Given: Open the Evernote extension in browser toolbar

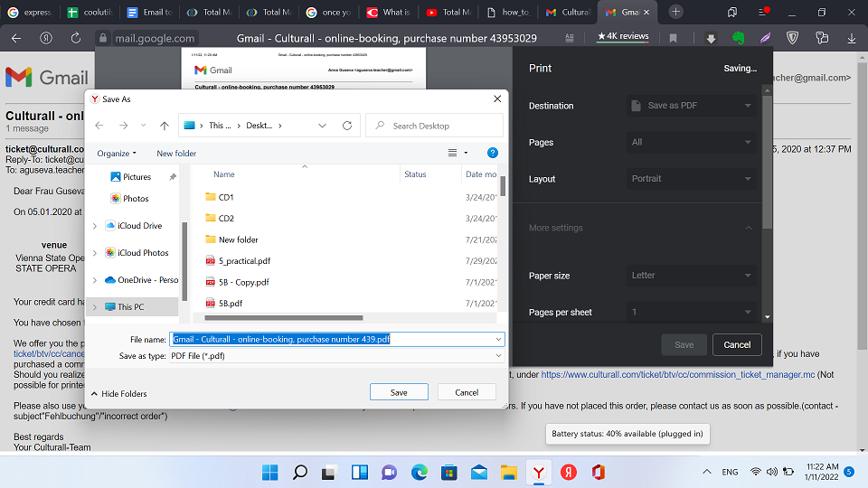Looking at the screenshot, I should (738, 38).
